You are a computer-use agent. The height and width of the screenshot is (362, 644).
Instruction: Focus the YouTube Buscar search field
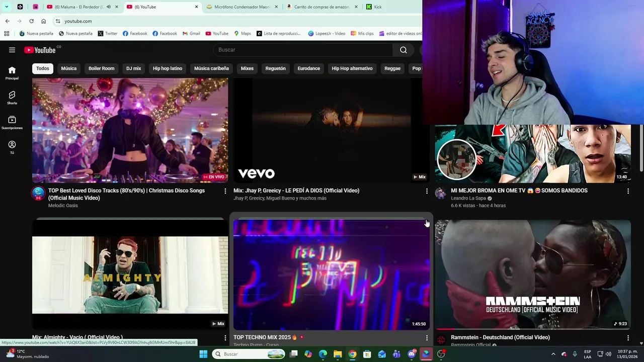303,50
